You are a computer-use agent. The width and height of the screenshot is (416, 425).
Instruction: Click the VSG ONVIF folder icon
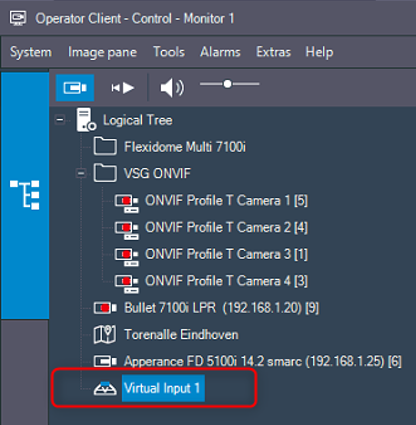[x=105, y=173]
